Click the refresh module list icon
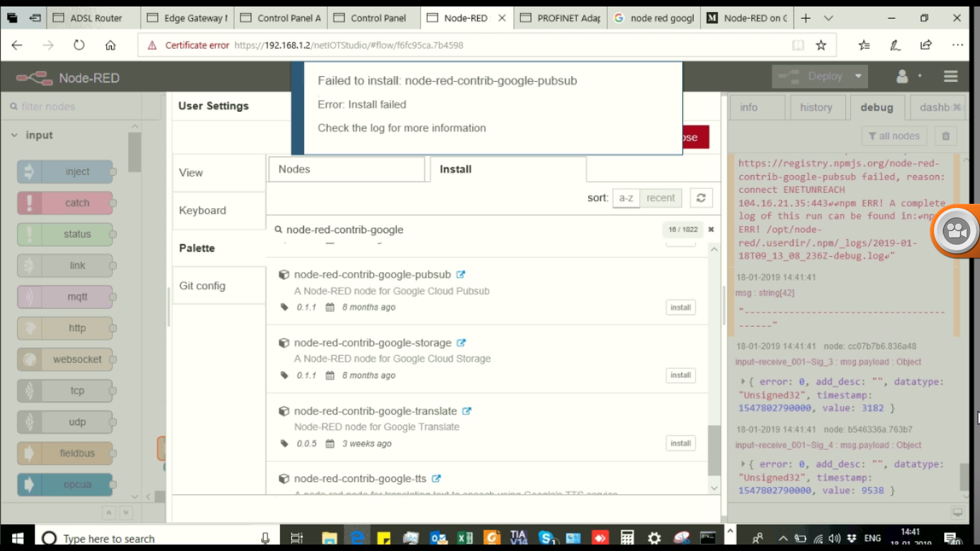The height and width of the screenshot is (551, 980). (701, 198)
